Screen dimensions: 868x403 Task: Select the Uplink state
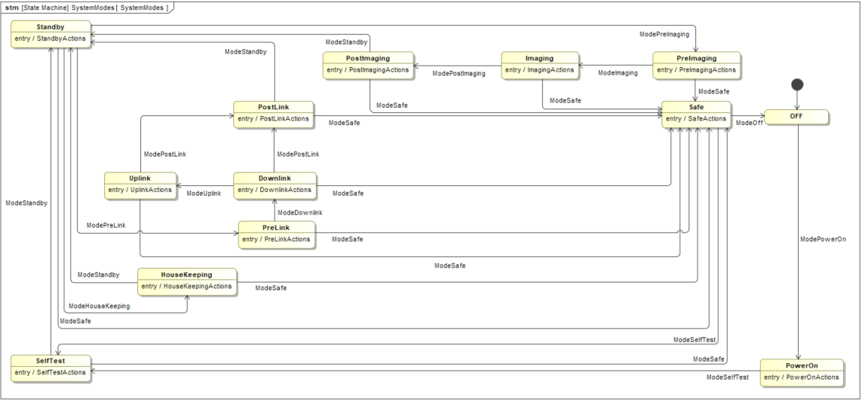(x=140, y=185)
